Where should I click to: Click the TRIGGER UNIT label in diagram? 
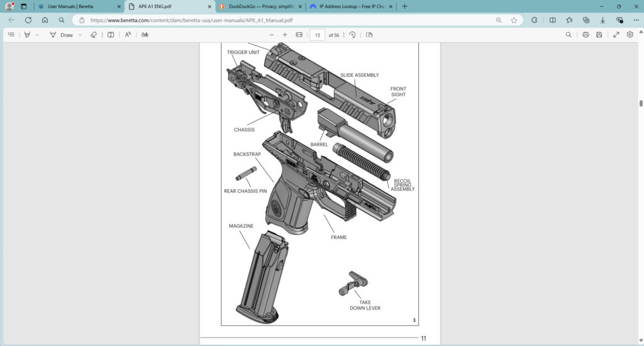click(243, 52)
